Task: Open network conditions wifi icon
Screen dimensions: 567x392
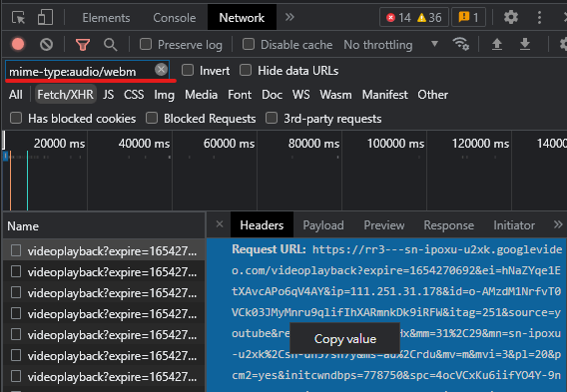Action: pyautogui.click(x=461, y=45)
